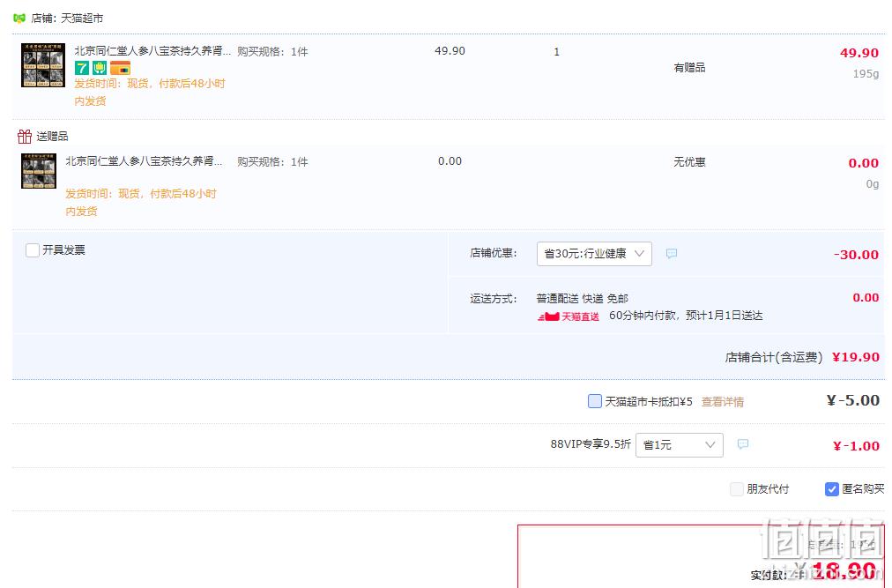Image resolution: width=892 pixels, height=588 pixels.
Task: Expand the 88VIP 省1元 dropdown
Action: point(680,445)
